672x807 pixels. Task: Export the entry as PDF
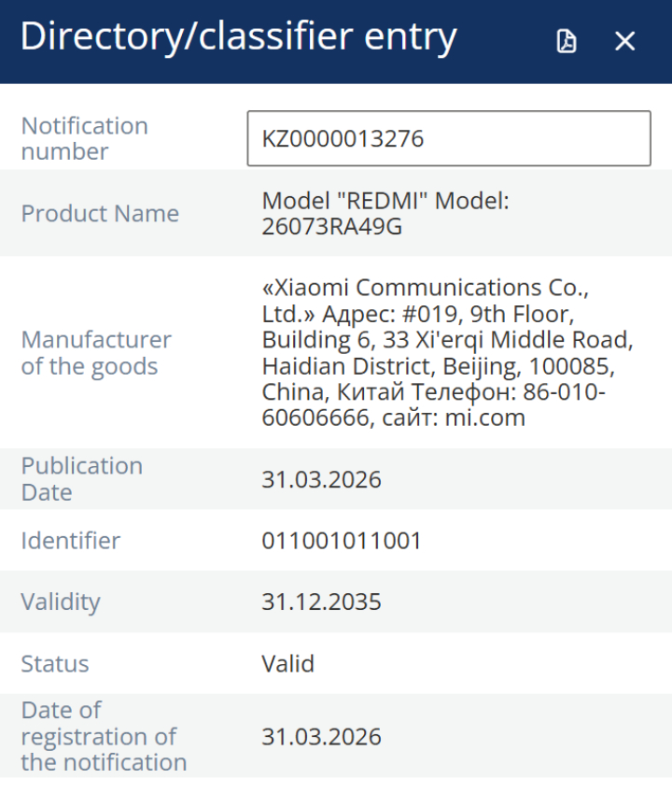click(567, 41)
